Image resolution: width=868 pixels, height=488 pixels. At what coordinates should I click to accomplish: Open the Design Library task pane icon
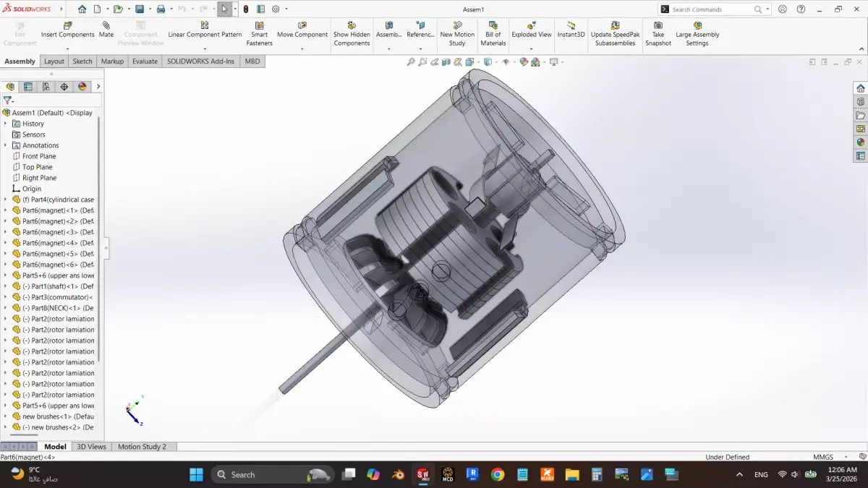click(861, 102)
